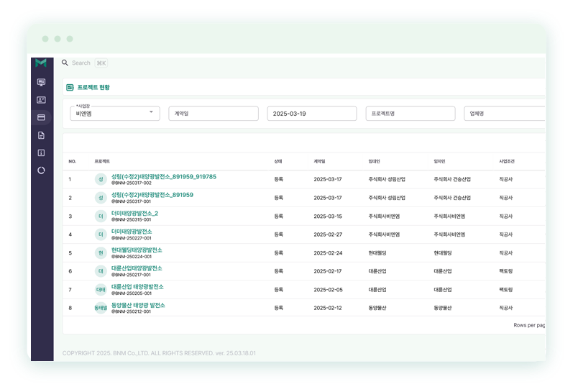573x392 pixels.
Task: Click the magnifier search icon
Action: click(65, 63)
